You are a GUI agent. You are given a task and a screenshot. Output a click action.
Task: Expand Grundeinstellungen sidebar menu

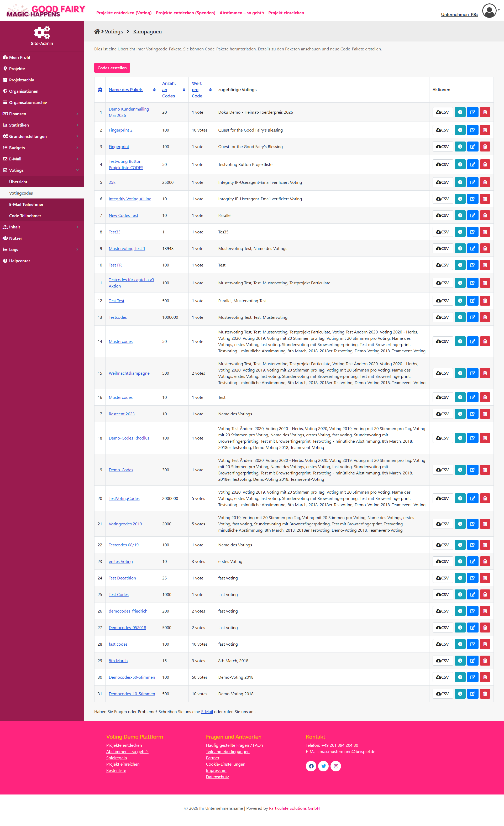click(x=42, y=137)
